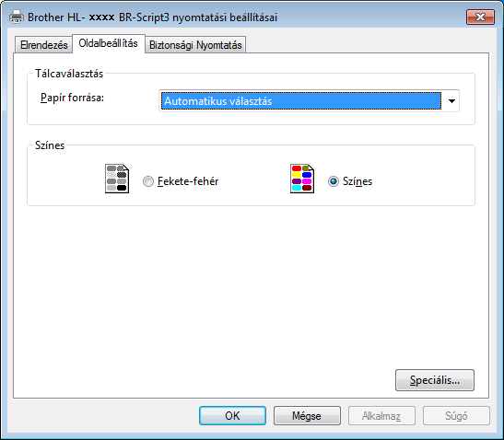Image resolution: width=504 pixels, height=440 pixels.
Task: Open the Papír forrása dropdown arrow
Action: coord(451,101)
